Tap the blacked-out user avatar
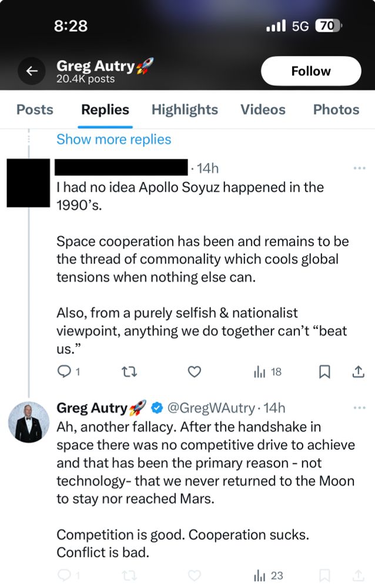 point(28,182)
